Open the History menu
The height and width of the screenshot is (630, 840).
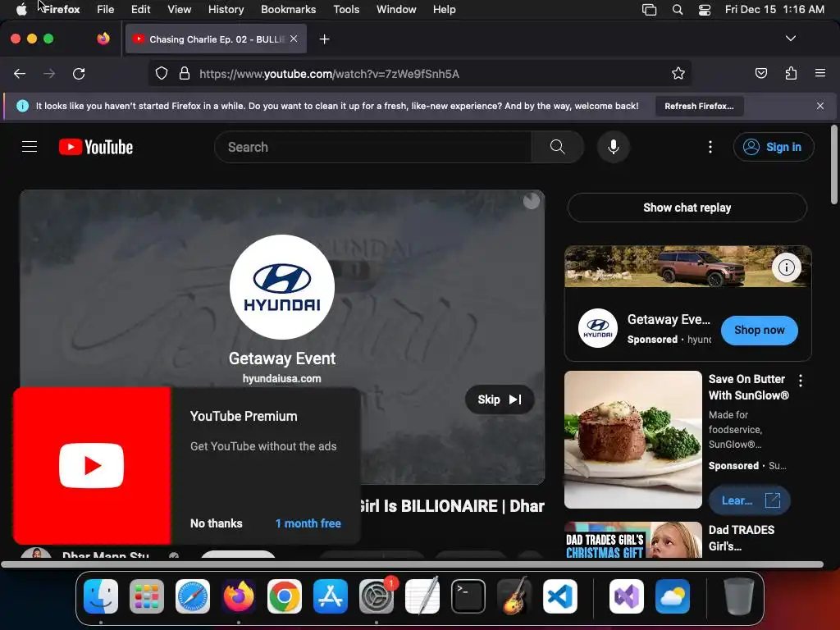pyautogui.click(x=226, y=9)
